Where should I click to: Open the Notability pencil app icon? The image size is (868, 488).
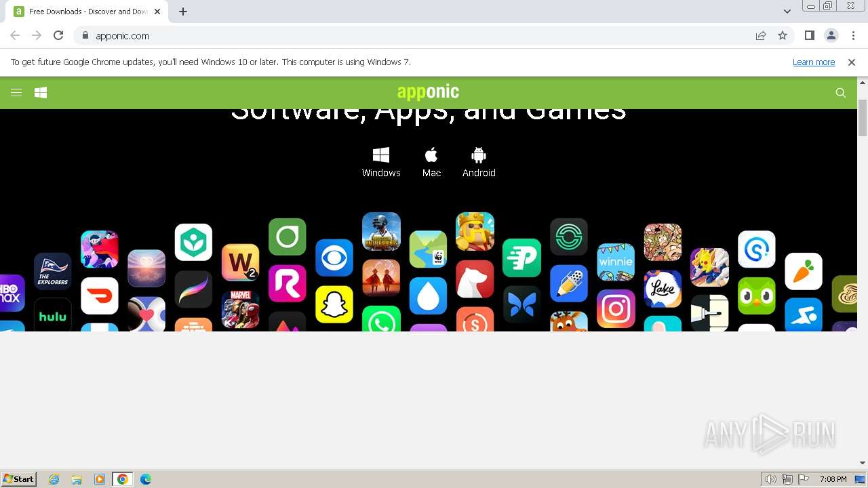(569, 283)
